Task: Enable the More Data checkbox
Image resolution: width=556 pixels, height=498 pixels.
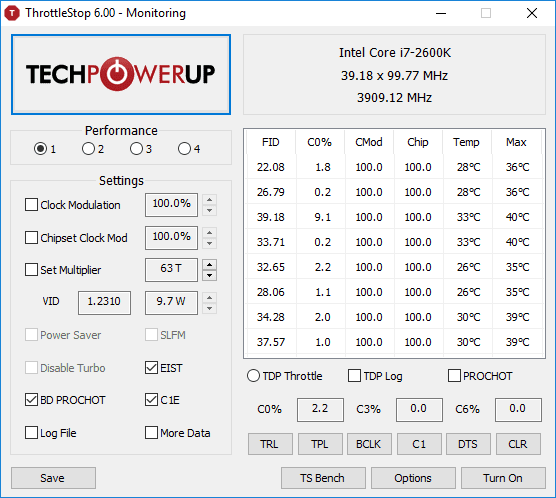Action: (151, 433)
